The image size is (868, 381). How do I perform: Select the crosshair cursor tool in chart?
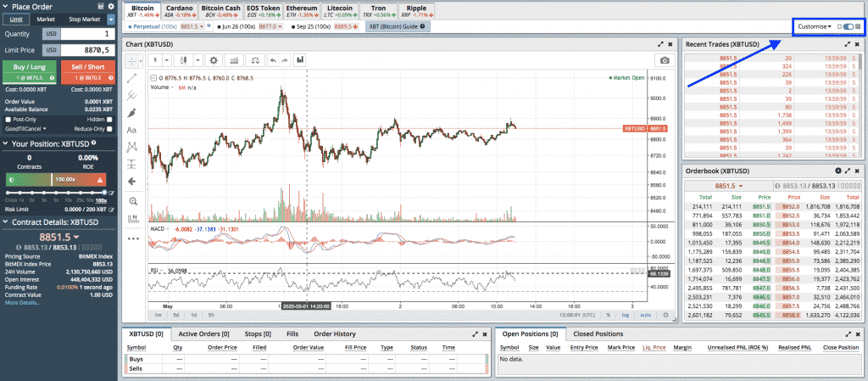(x=131, y=59)
